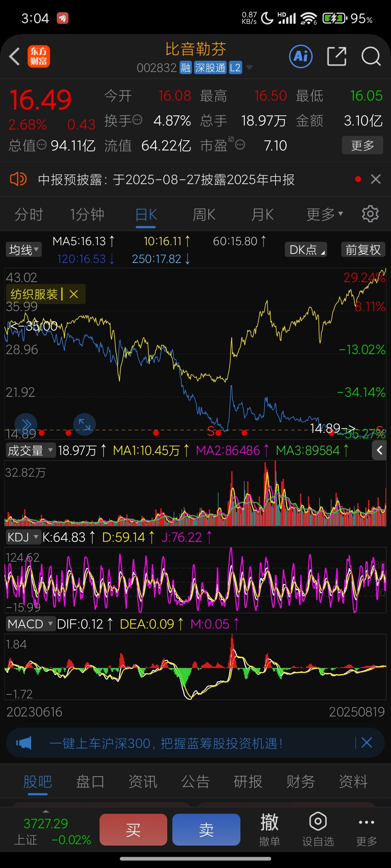Screen dimensions: 391x868
Task: Open the 东方财富 logo icon
Action: (39, 56)
